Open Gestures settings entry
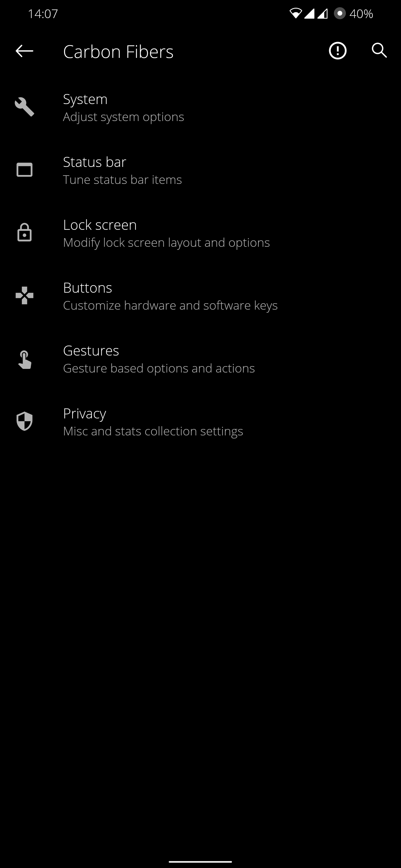Viewport: 401px width, 868px height. tap(200, 359)
